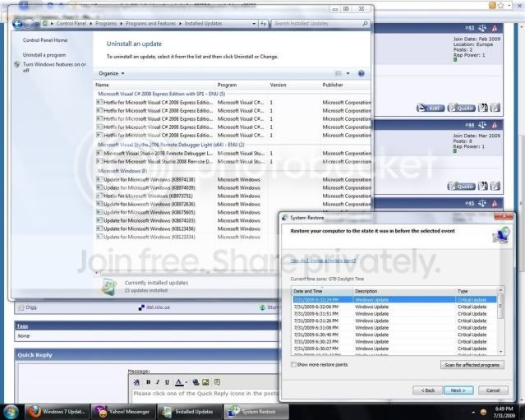Click Programs and Features breadcrumb

150,24
